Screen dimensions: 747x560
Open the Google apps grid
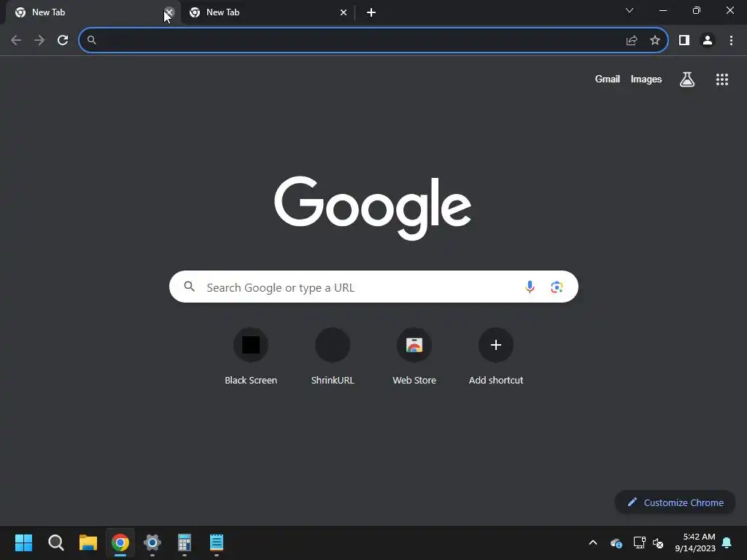[x=722, y=79]
